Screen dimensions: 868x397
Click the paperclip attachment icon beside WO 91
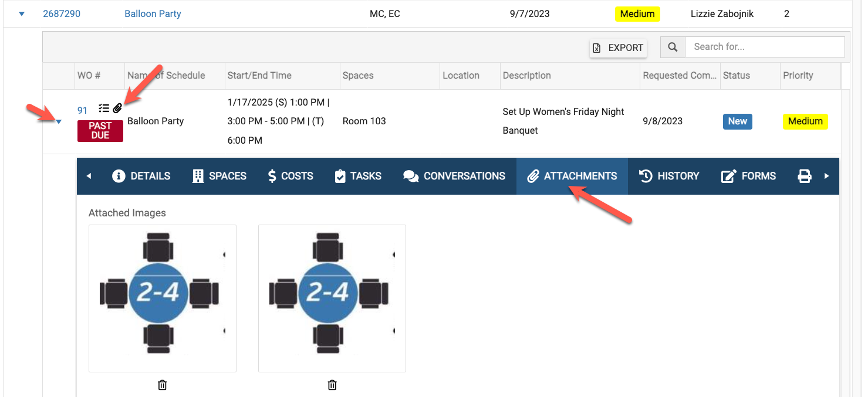[x=117, y=108]
